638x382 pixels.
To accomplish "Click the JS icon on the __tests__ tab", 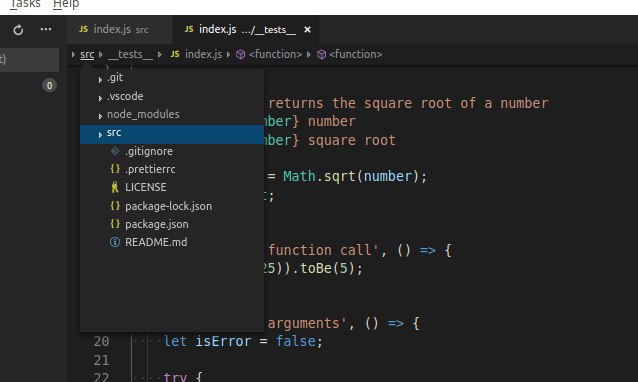I will tap(189, 29).
